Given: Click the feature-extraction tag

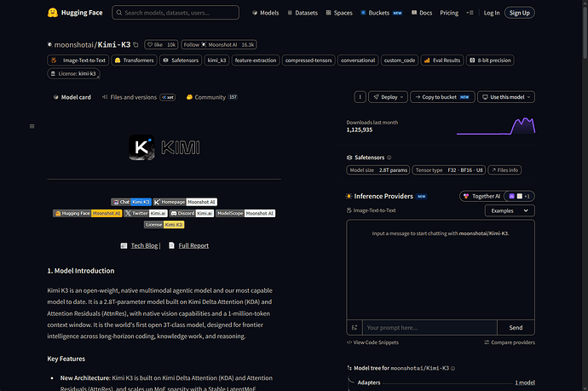Looking at the screenshot, I should [x=256, y=60].
